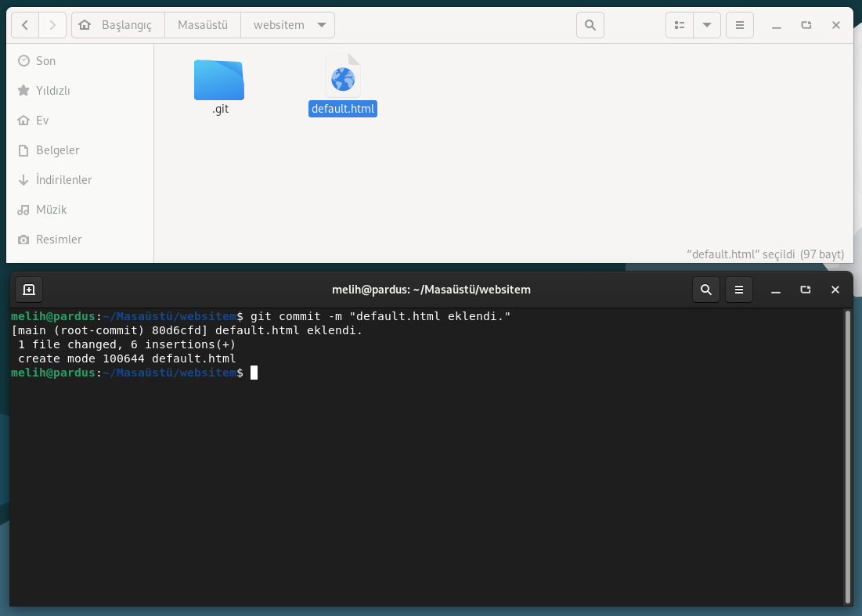
Task: Click the websitem path segment
Action: tap(279, 25)
